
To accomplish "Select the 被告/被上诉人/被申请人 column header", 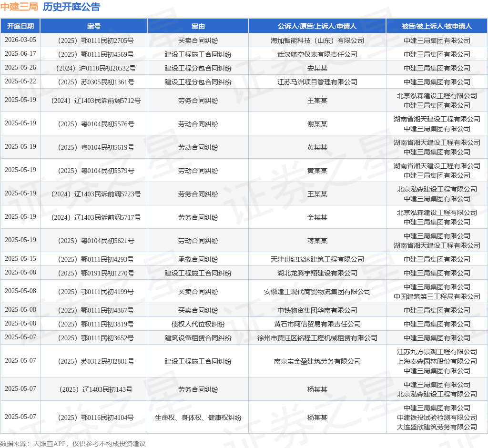I will coord(437,26).
